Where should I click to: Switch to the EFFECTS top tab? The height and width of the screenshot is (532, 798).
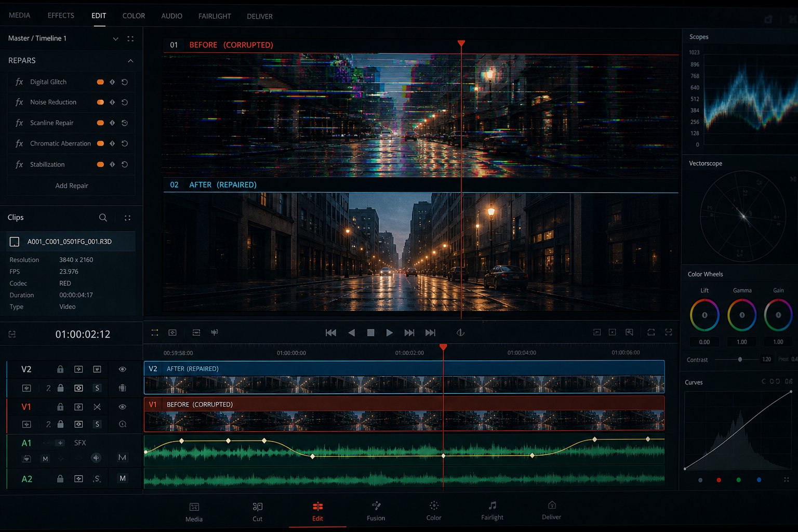[61, 16]
